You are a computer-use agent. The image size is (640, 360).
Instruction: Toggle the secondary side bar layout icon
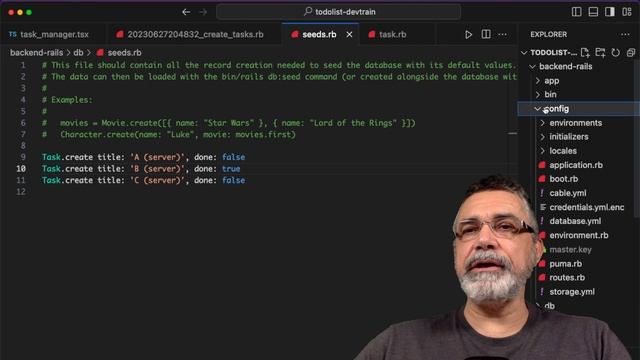tap(610, 12)
